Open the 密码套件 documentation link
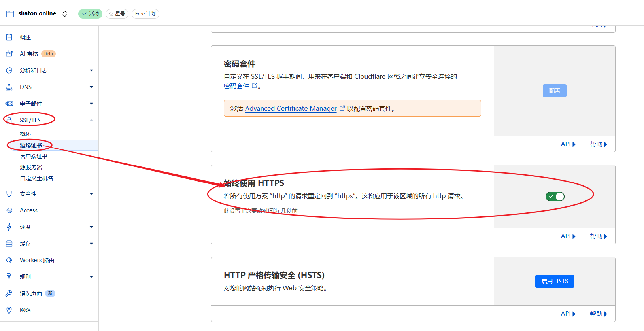This screenshot has height=331, width=644. coord(236,86)
